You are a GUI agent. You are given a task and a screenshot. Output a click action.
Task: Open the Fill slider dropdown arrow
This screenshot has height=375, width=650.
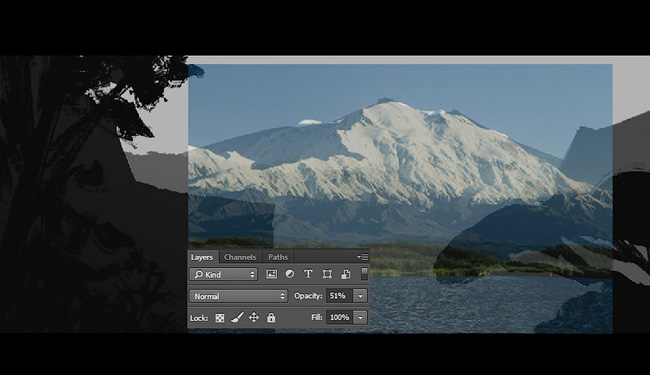[360, 317]
